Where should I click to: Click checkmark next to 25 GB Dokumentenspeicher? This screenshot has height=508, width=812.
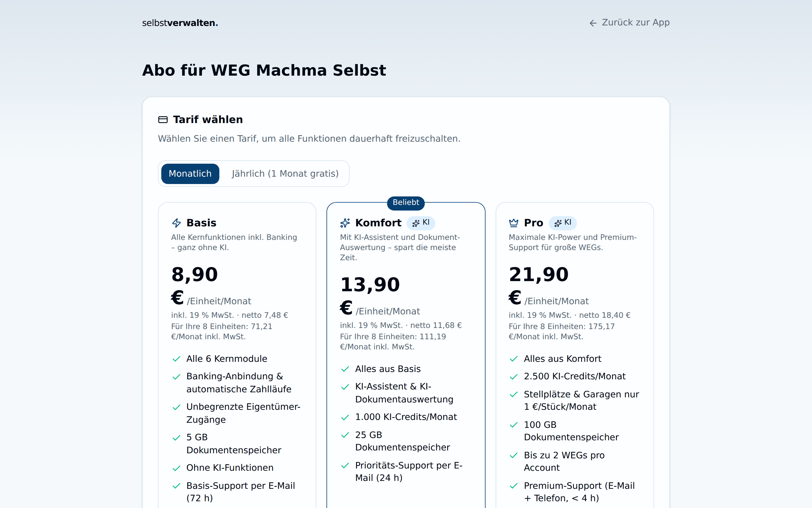(345, 435)
